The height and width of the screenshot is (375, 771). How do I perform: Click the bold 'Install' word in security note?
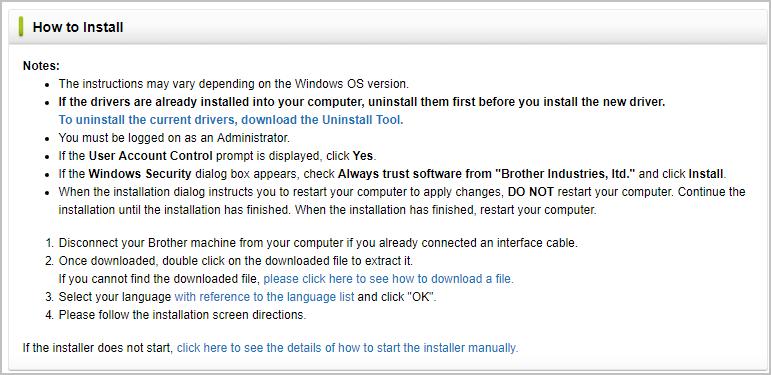pyautogui.click(x=706, y=174)
